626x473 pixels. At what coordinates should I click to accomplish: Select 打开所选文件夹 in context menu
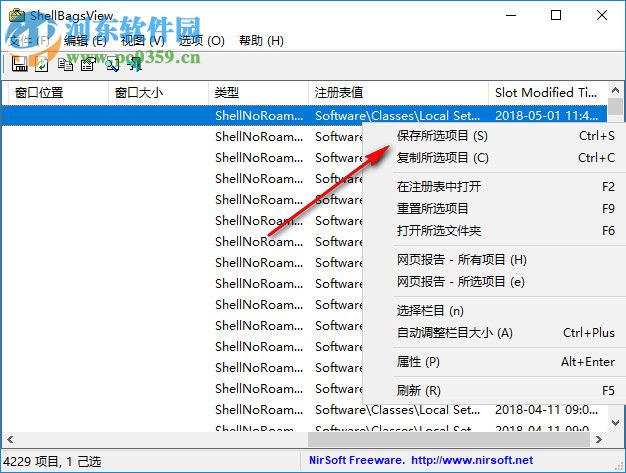tap(495, 230)
